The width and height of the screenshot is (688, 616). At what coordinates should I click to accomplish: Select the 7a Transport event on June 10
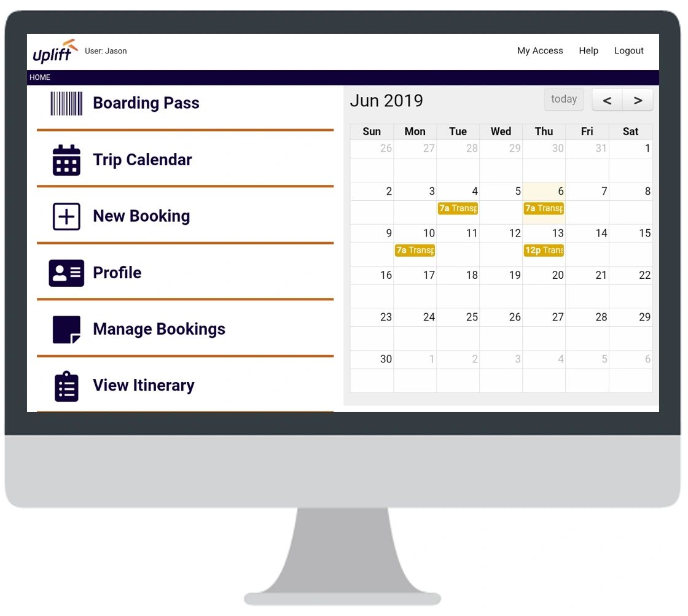pos(415,251)
